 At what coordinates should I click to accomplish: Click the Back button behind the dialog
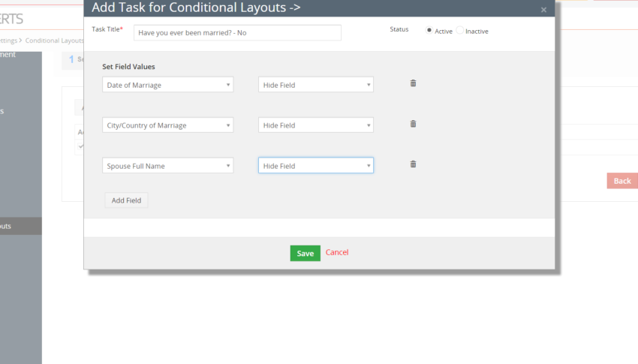pos(622,181)
